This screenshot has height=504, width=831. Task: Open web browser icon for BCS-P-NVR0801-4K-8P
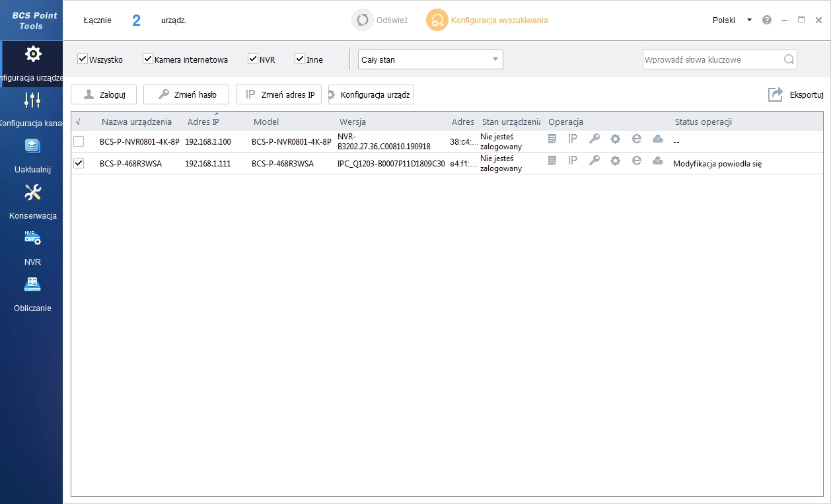636,139
